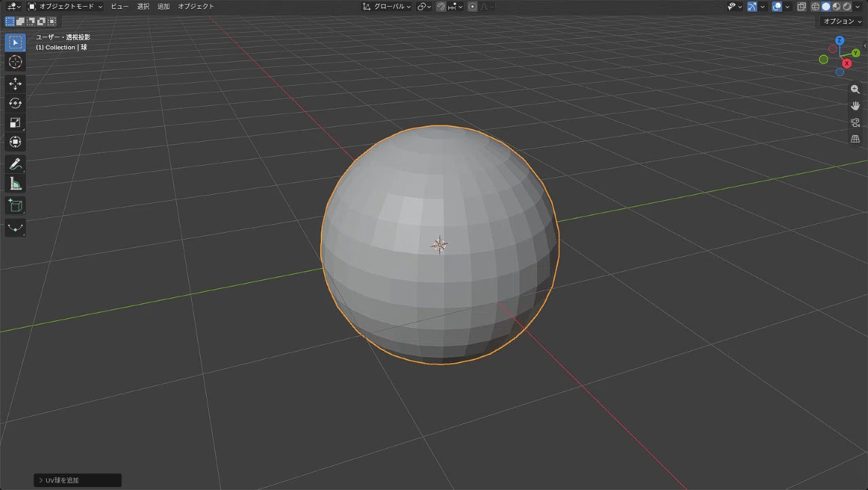This screenshot has width=868, height=490.
Task: Open the 選択 menu
Action: pos(143,6)
